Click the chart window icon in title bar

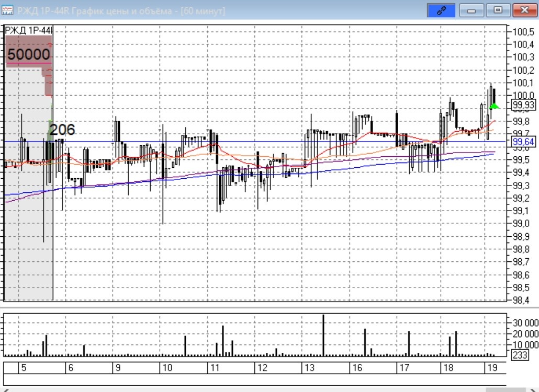point(7,10)
